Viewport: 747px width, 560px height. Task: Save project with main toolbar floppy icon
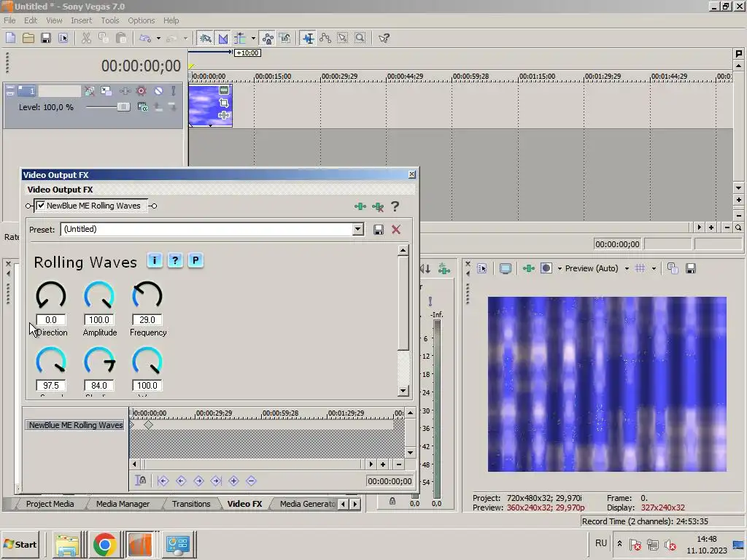click(46, 38)
